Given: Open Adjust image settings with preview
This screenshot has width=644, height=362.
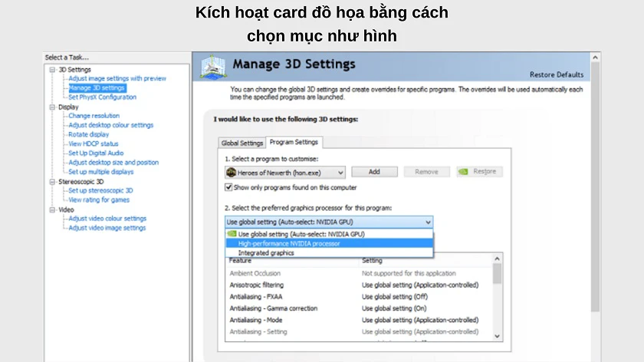Looking at the screenshot, I should 117,78.
